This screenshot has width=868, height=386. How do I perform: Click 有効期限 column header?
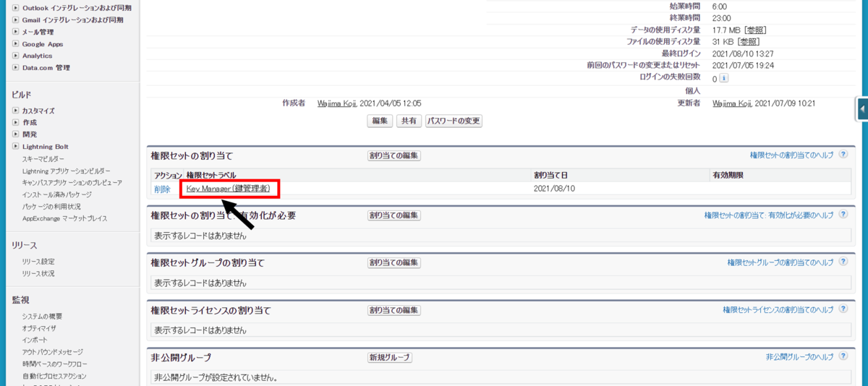click(x=728, y=176)
